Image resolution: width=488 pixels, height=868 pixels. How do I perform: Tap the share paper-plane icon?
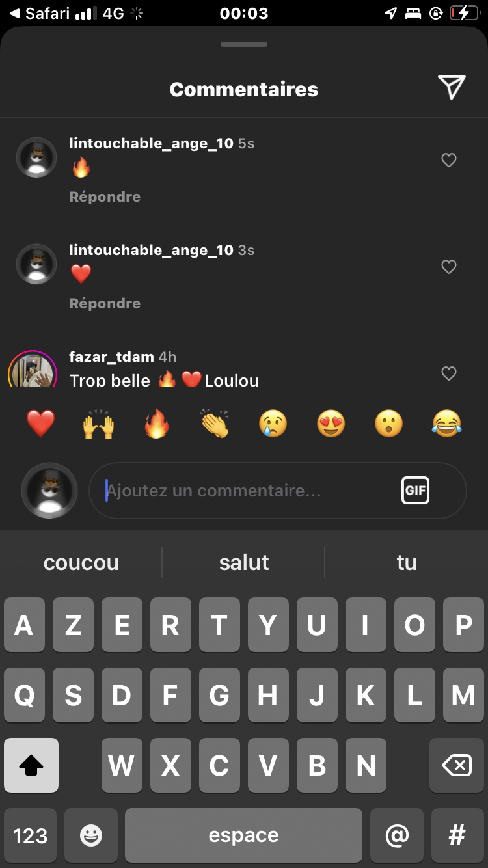(x=452, y=87)
